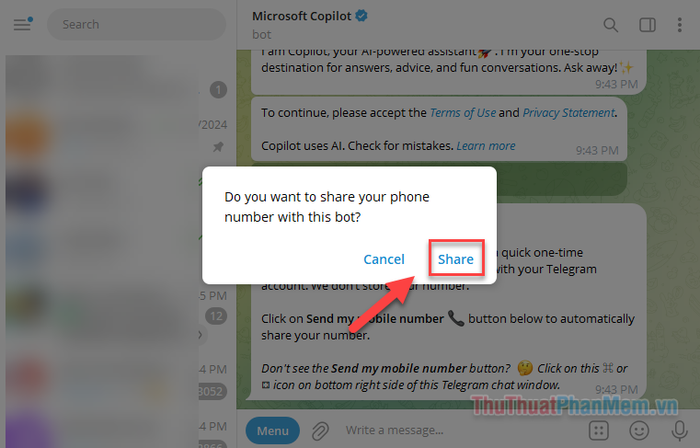This screenshot has width=700, height=448.
Task: Click the paperclip attach file icon
Action: pos(320,431)
